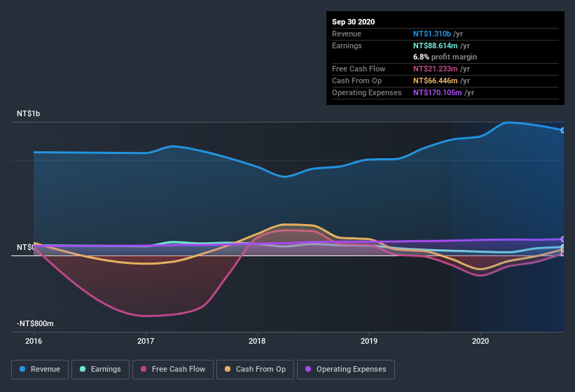The width and height of the screenshot is (575, 392).
Task: Click the 6.8% profit margin text
Action: tap(445, 57)
